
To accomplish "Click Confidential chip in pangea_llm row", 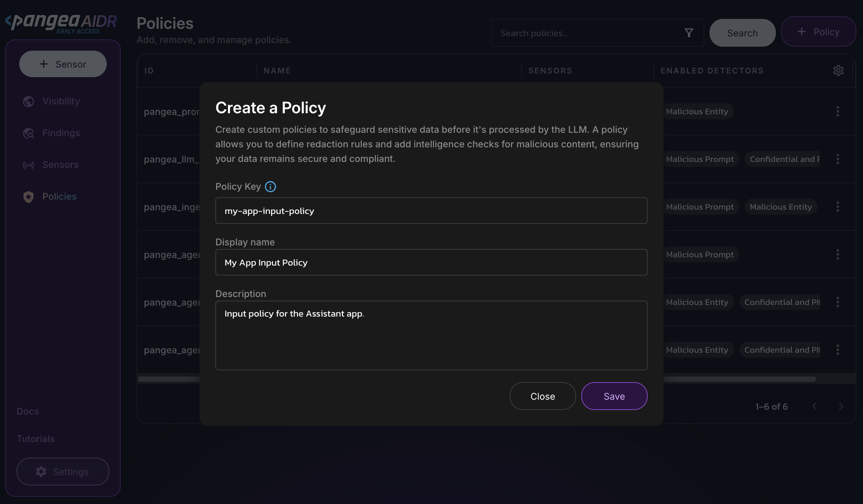I will tap(782, 159).
